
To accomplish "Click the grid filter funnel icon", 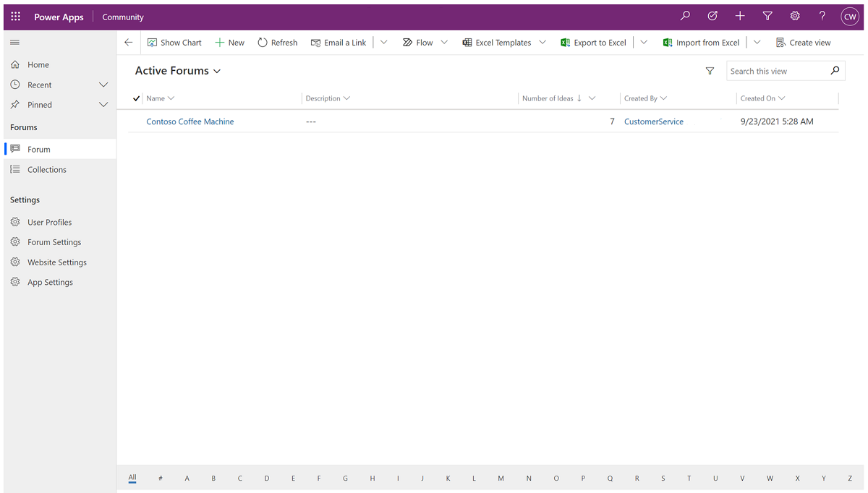I will click(710, 71).
